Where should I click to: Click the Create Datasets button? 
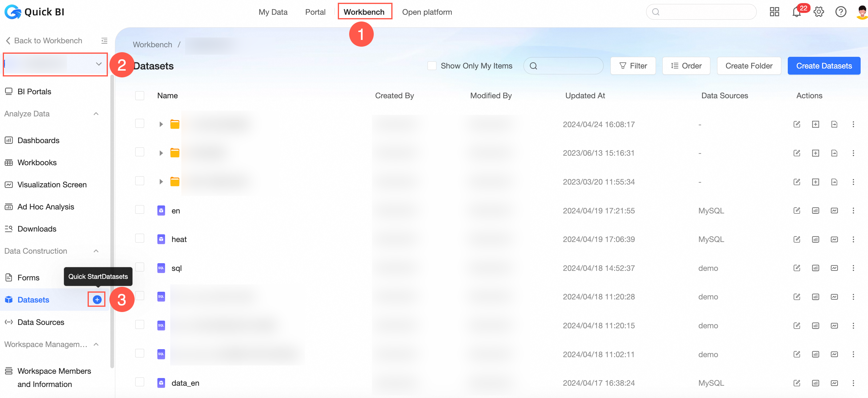pyautogui.click(x=824, y=66)
